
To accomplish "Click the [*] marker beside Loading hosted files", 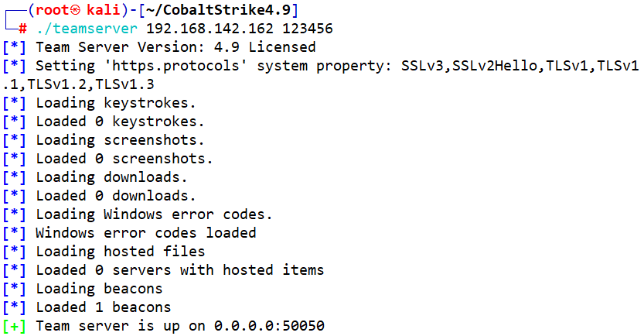I will (14, 252).
